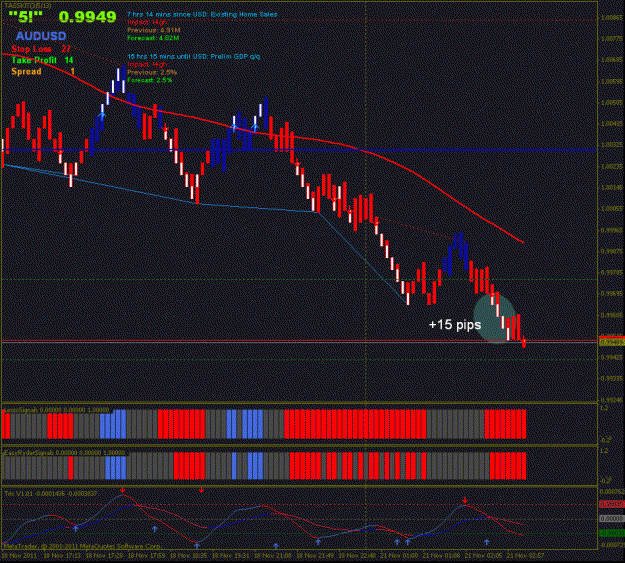Click the 0.99605 price axis label
This screenshot has height=563, width=625.
pyautogui.click(x=612, y=315)
